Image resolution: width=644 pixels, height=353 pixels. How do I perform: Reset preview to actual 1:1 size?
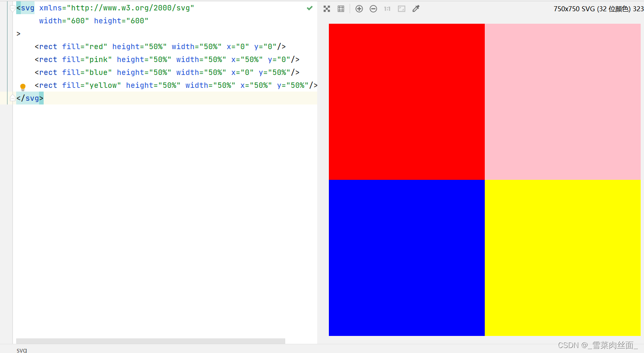point(387,9)
